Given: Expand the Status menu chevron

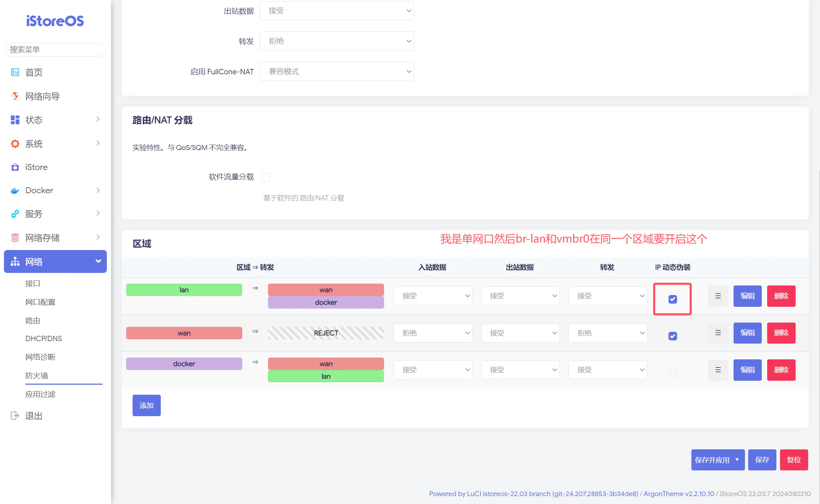Looking at the screenshot, I should (x=98, y=119).
